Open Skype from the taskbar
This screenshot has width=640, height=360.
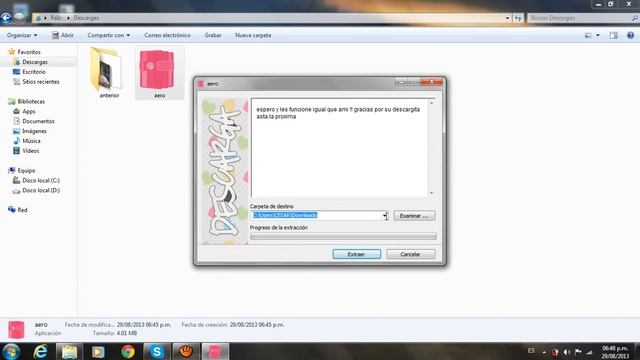[157, 351]
